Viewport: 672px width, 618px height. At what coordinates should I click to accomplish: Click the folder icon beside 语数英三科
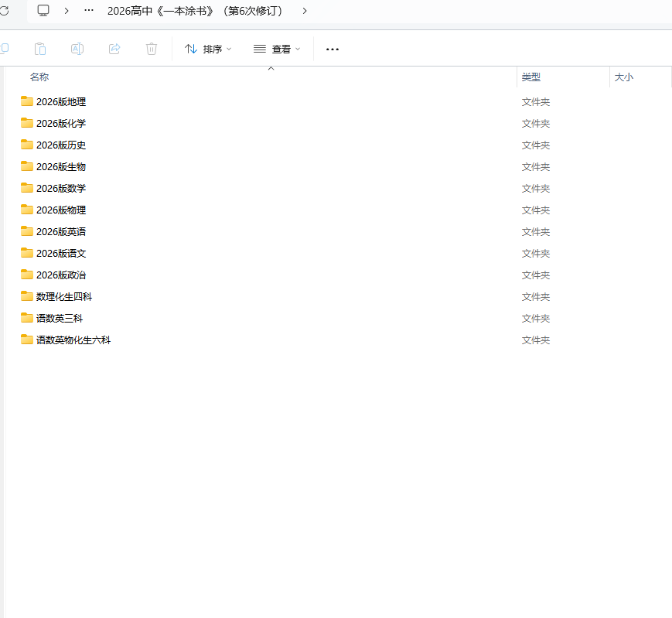27,318
